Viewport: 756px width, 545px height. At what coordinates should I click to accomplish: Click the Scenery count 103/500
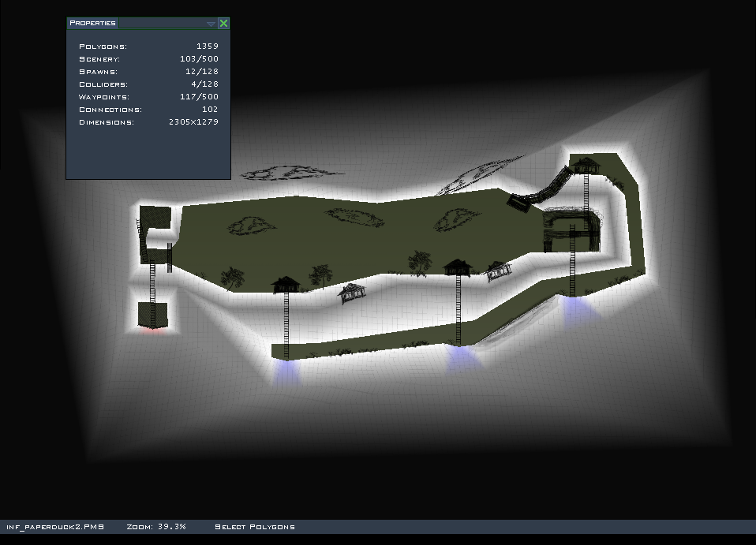[199, 59]
